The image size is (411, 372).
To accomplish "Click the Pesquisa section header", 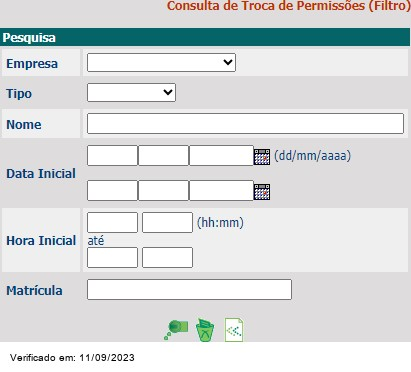I will coord(205,37).
